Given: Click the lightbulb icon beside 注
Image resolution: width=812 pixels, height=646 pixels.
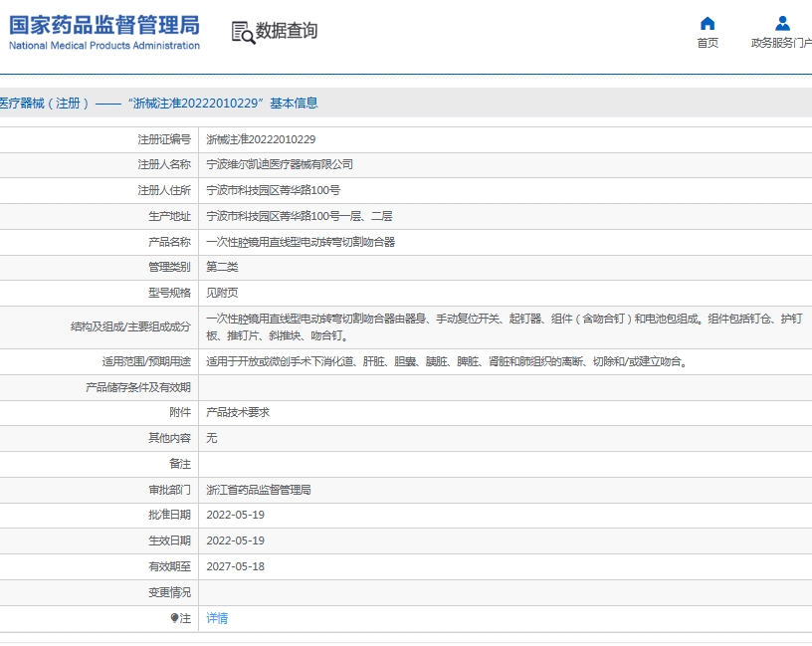Looking at the screenshot, I should 174,618.
